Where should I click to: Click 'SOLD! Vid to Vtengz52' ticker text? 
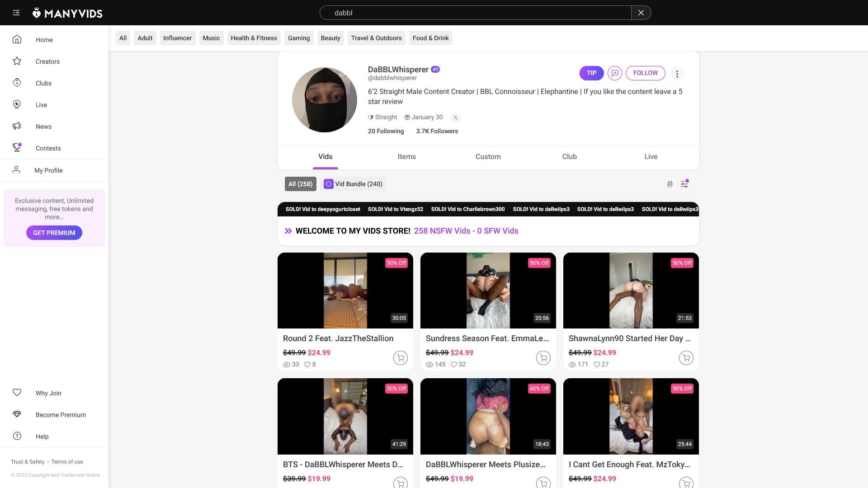(x=396, y=209)
